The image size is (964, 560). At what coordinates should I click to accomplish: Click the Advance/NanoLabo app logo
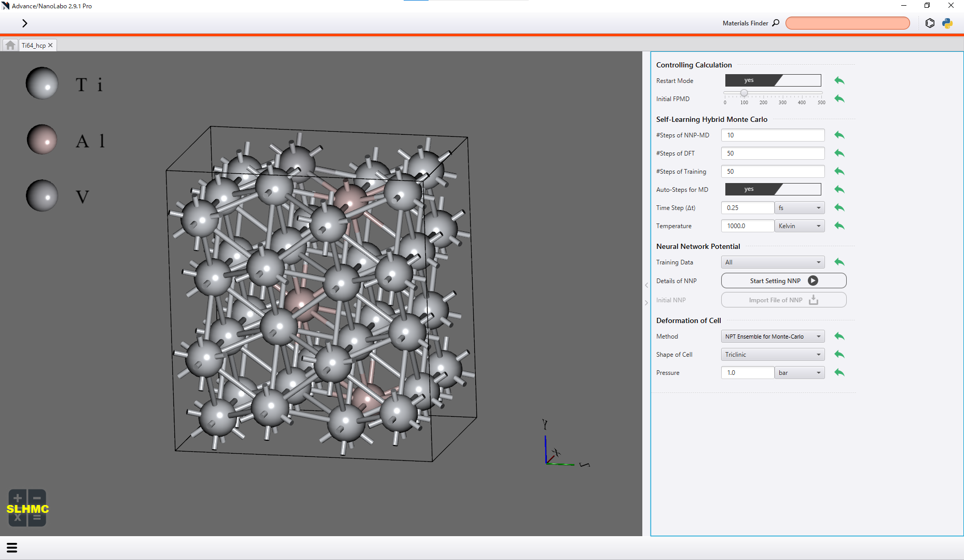coord(6,6)
